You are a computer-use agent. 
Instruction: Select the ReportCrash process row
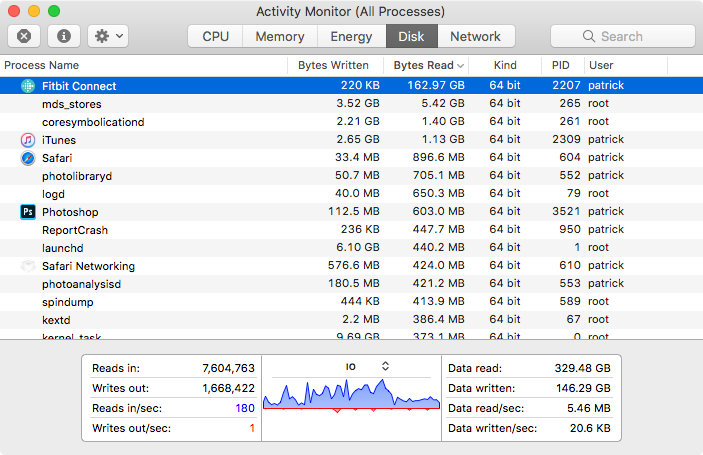coord(352,230)
